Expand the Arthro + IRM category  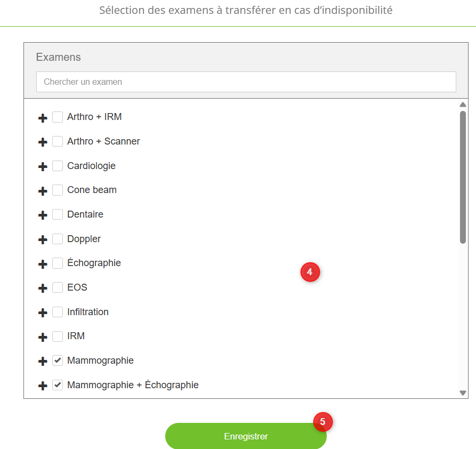point(43,118)
